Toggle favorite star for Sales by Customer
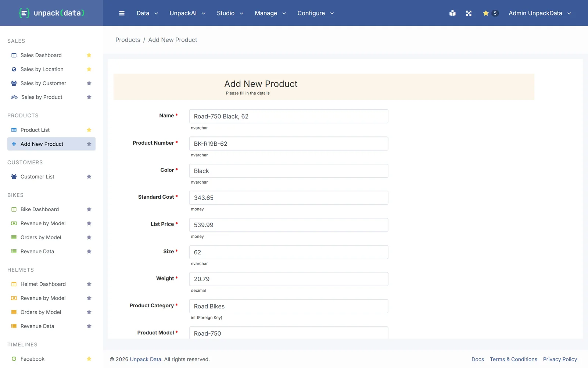This screenshot has width=588, height=368. 89,83
